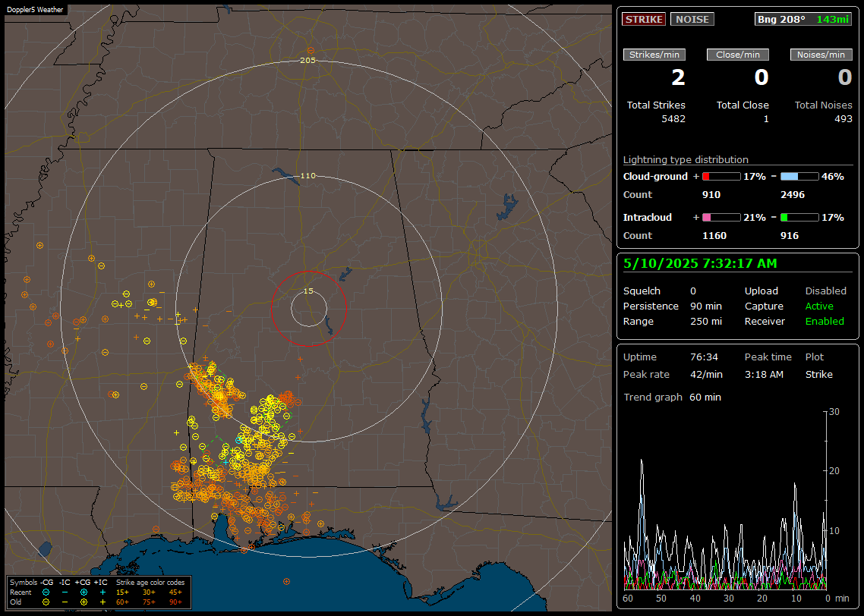
Task: Click the blue negative cloud-ground bar
Action: pos(799,177)
